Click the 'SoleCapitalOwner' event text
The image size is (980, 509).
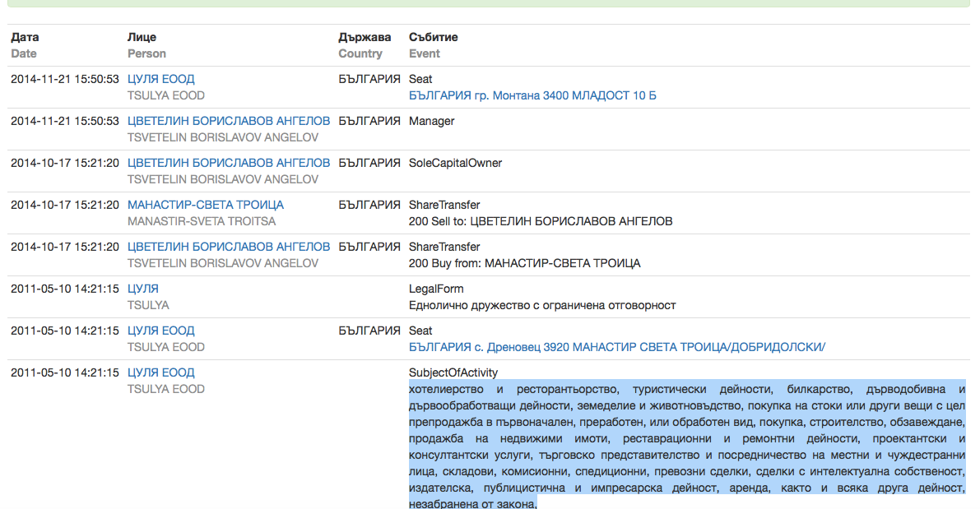pos(455,163)
